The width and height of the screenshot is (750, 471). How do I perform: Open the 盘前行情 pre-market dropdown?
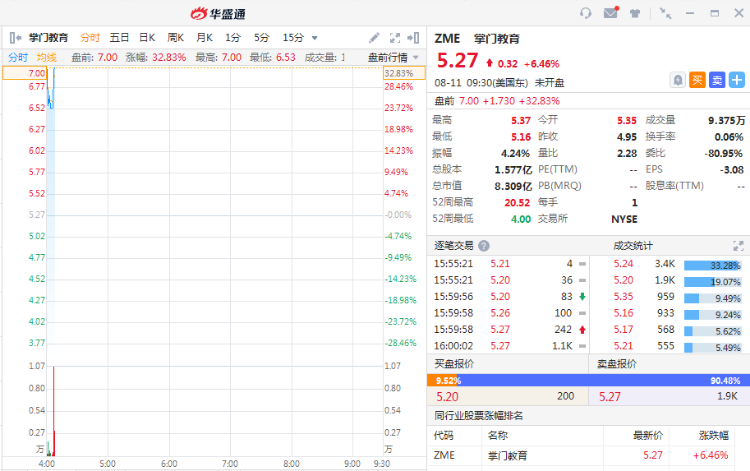(x=393, y=57)
